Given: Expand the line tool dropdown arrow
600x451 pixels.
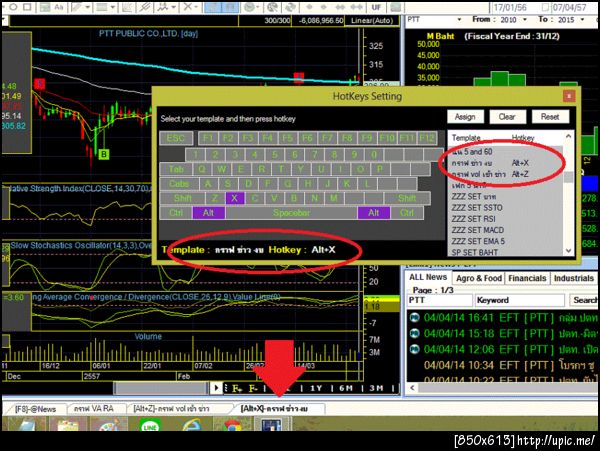Looking at the screenshot, I should [88, 7].
